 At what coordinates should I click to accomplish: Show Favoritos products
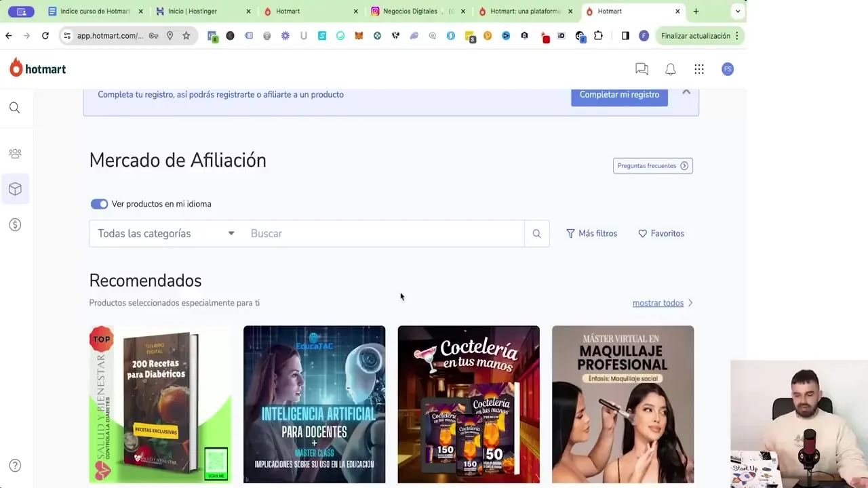pyautogui.click(x=661, y=234)
